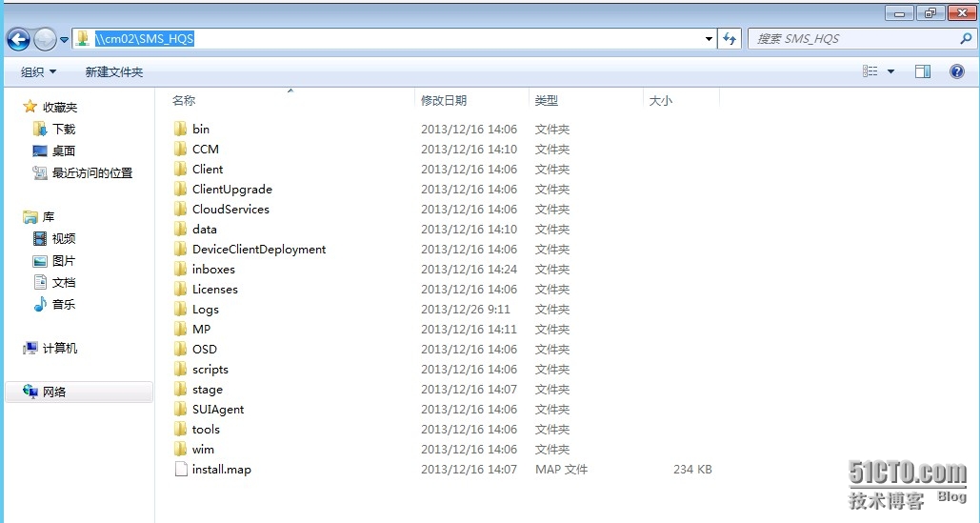Expand the address bar history dropdown
Screen dimensions: 980x523
coord(709,39)
